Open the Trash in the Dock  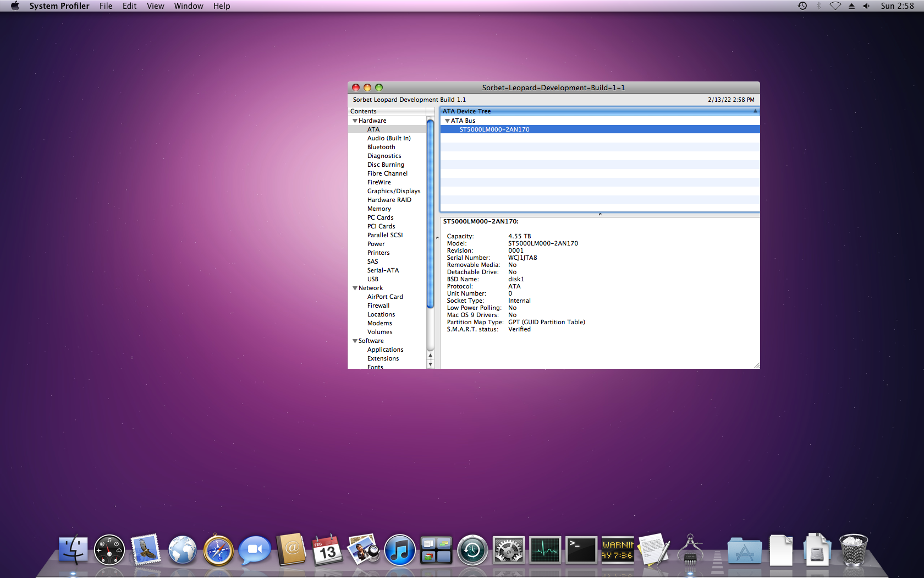pos(853,550)
